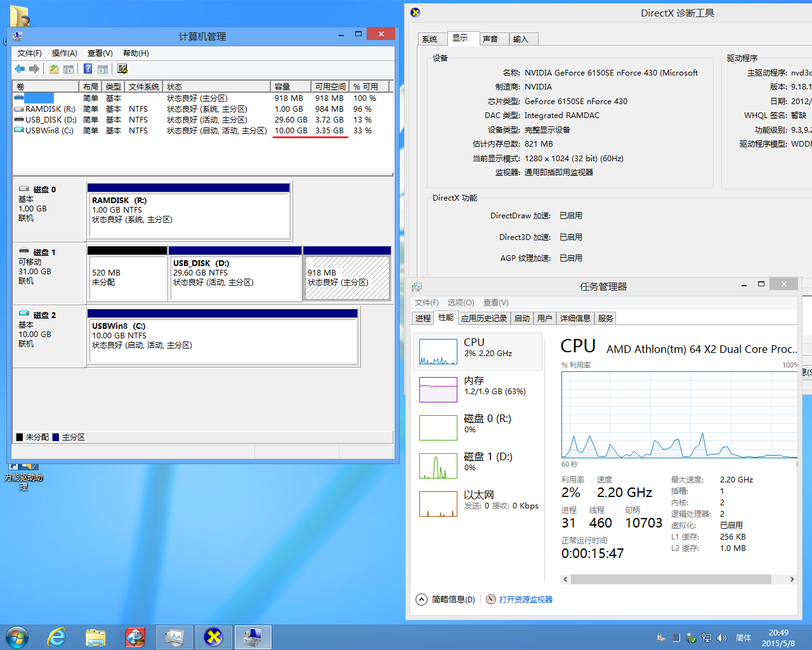Click the DirectX tool yellow X title icon
Screen dimensions: 812x650
coord(416,12)
